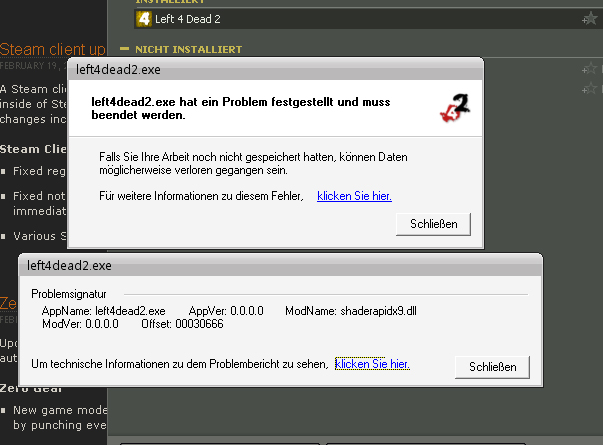The width and height of the screenshot is (603, 445).
Task: Click the upper left4dead2.exe dialog title bar
Action: pos(275,70)
